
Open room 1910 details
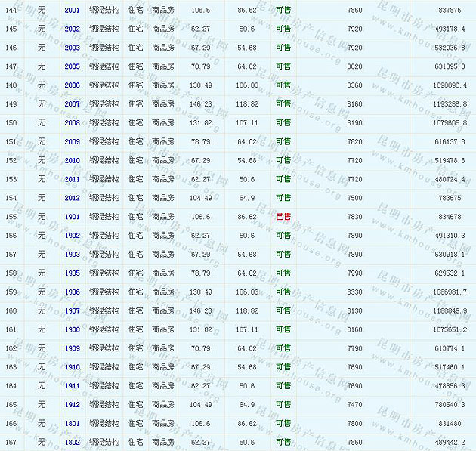pyautogui.click(x=72, y=367)
